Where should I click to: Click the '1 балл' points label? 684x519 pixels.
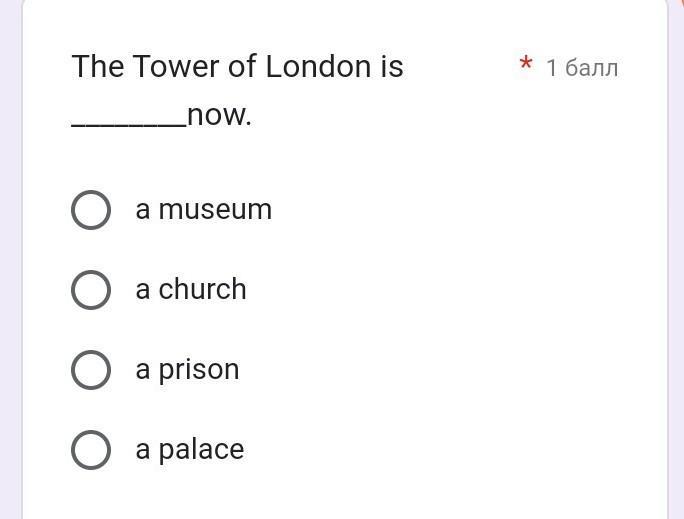click(x=582, y=68)
